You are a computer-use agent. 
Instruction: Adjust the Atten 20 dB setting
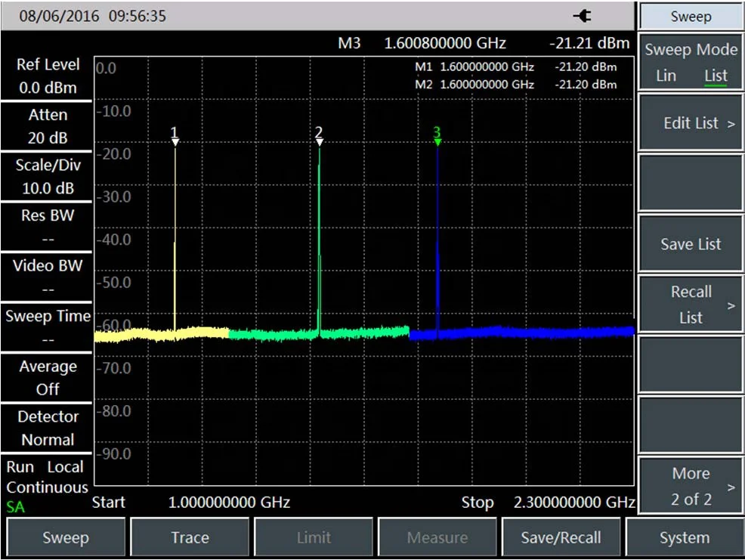pos(47,126)
